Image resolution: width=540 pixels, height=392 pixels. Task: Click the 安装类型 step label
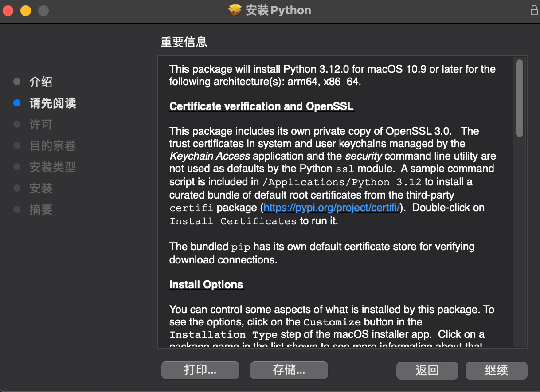coord(53,167)
